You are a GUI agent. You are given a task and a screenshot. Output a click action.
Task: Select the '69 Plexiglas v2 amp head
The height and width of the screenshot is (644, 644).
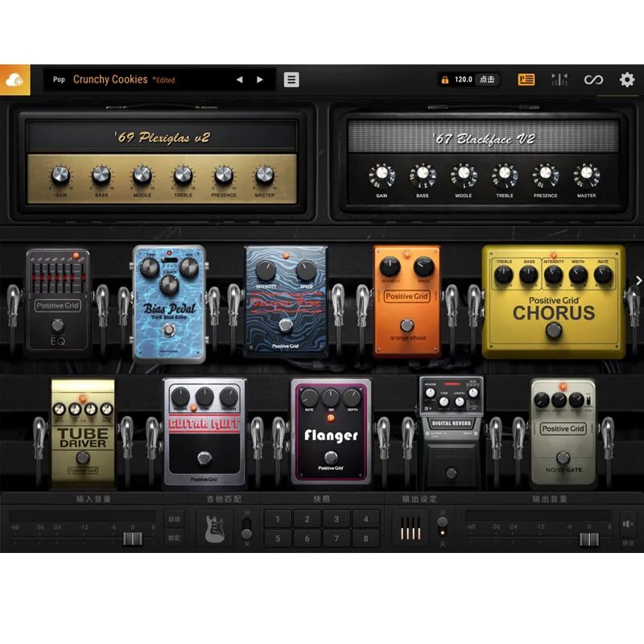click(162, 162)
